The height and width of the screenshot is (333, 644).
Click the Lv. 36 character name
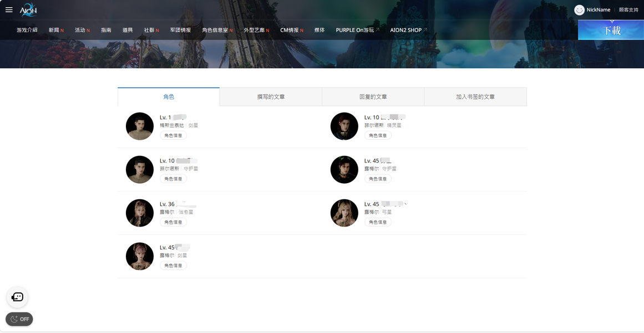[178, 204]
